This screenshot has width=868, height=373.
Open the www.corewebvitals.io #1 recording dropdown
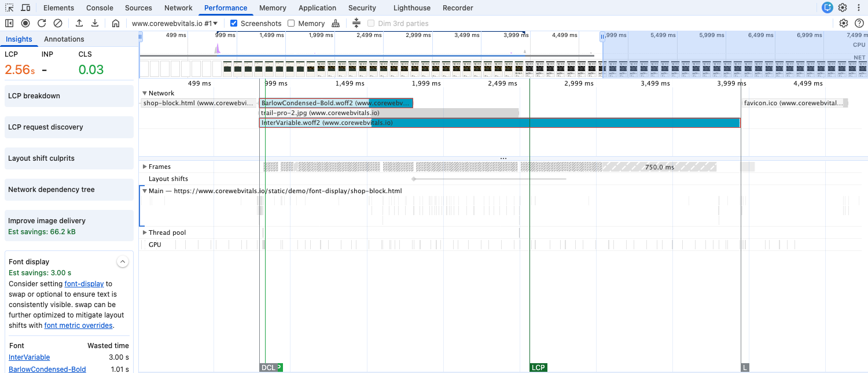pyautogui.click(x=175, y=23)
